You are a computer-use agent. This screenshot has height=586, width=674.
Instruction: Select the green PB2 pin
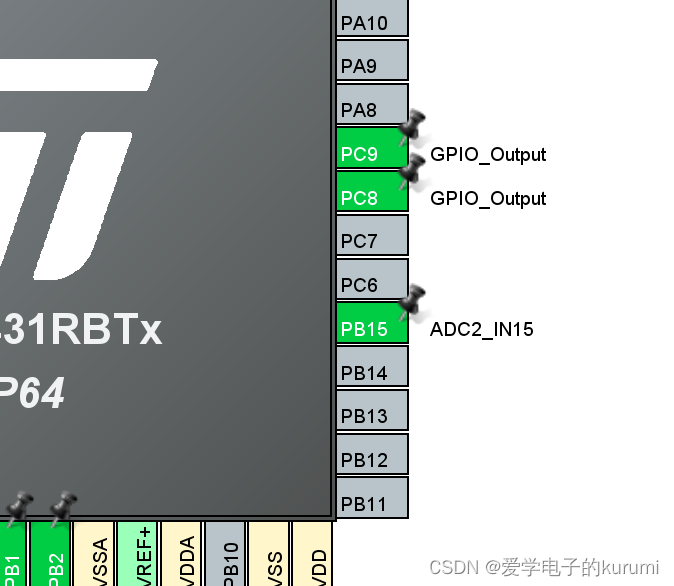point(50,554)
